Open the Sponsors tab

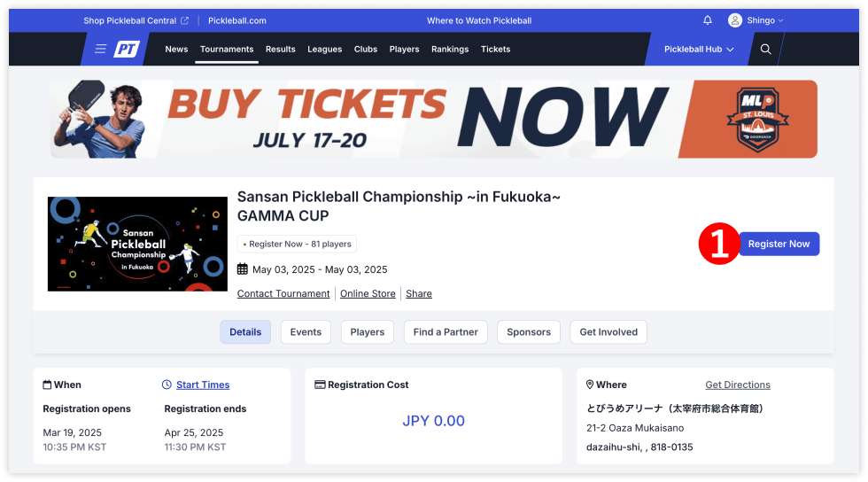[x=529, y=332]
